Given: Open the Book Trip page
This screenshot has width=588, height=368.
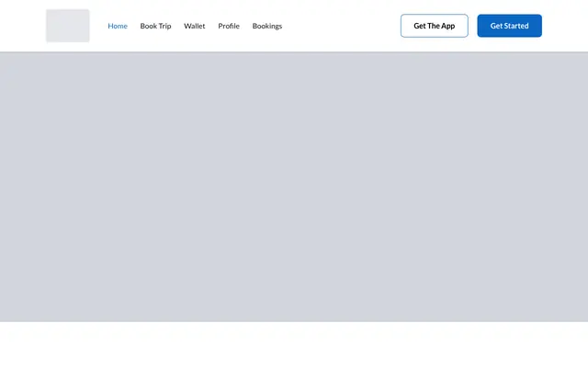Looking at the screenshot, I should [155, 26].
